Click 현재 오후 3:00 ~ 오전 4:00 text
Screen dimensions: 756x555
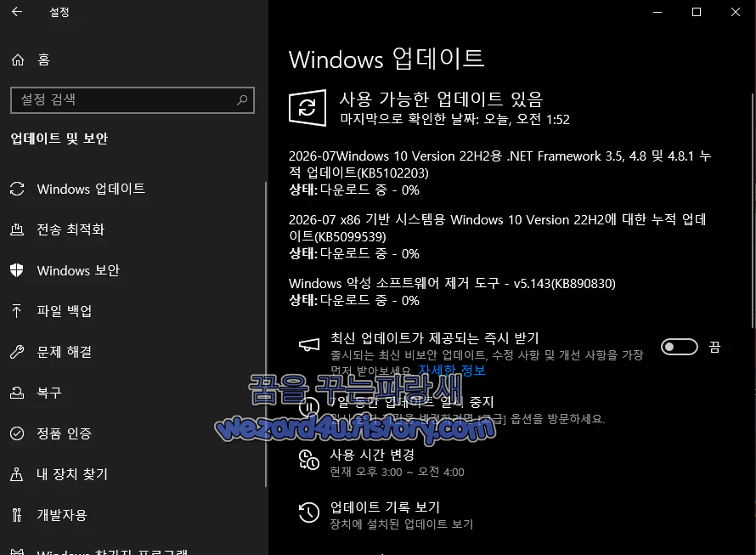click(x=397, y=472)
